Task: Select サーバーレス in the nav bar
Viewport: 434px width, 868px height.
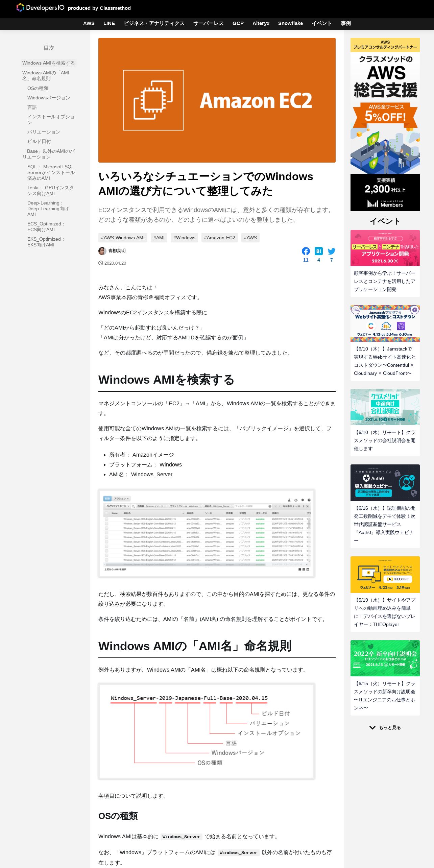Action: point(209,23)
